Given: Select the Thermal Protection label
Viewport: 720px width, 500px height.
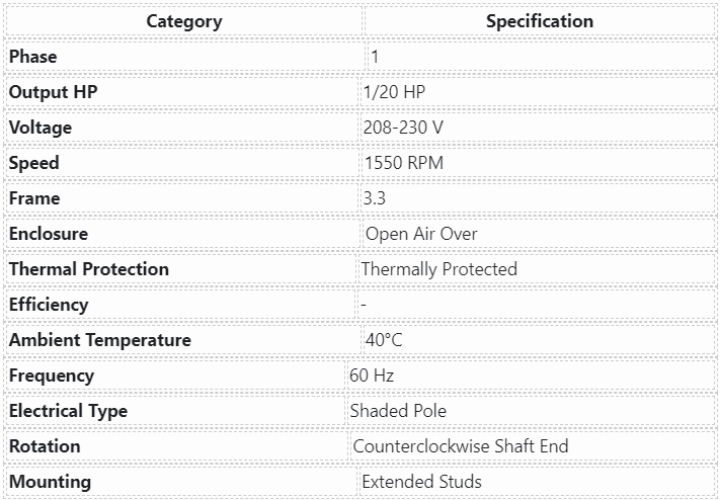Looking at the screenshot, I should point(89,269).
